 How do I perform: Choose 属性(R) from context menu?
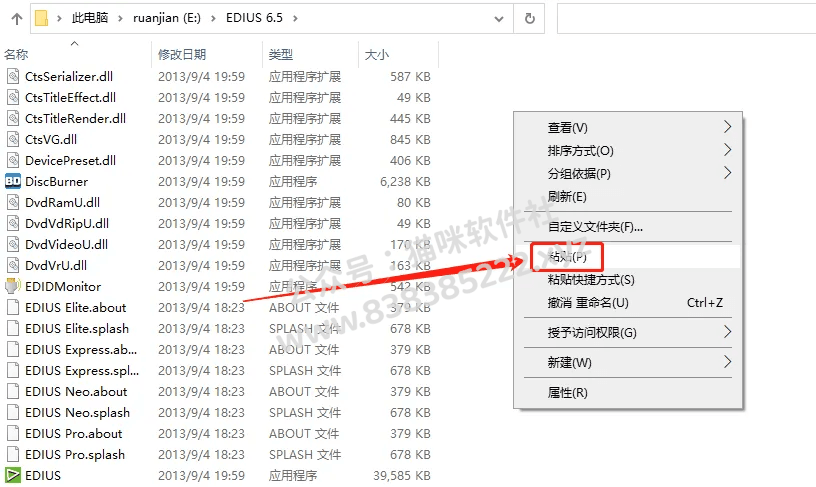628,393
